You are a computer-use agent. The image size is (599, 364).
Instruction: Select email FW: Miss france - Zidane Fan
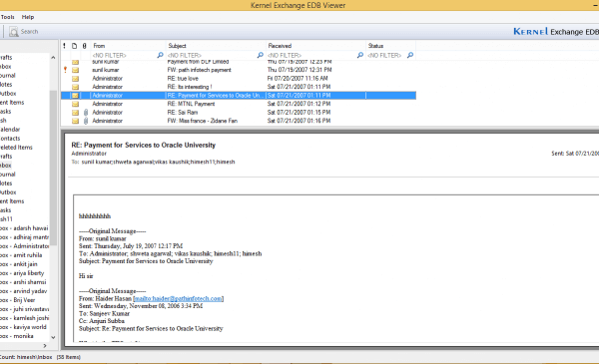[202, 121]
